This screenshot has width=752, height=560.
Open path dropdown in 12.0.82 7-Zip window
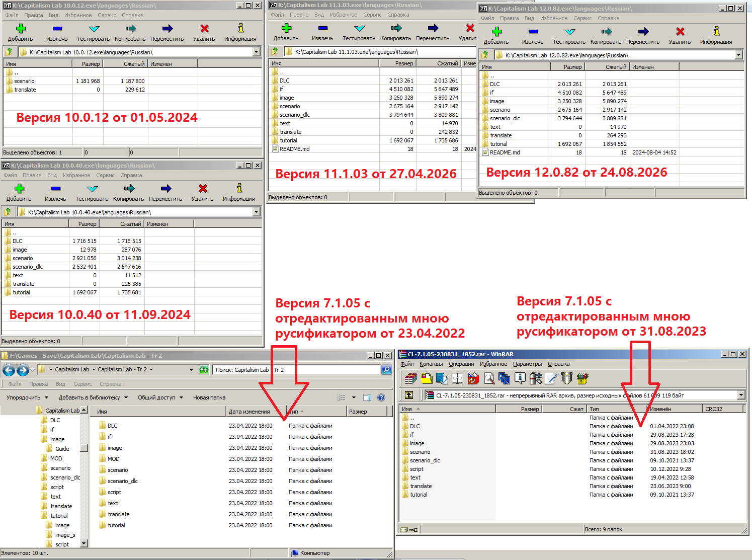(x=738, y=55)
